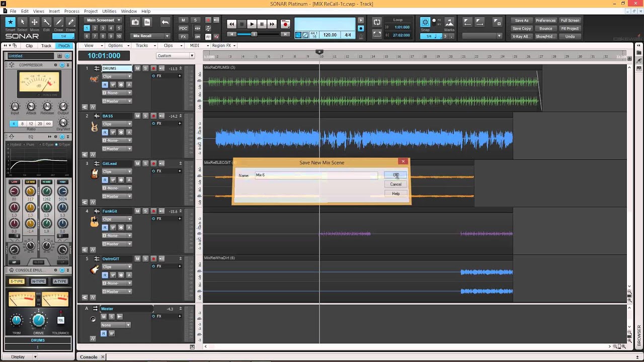Open the BASS track input None dropdown
Viewport: 644px width, 362px height.
pos(117,140)
